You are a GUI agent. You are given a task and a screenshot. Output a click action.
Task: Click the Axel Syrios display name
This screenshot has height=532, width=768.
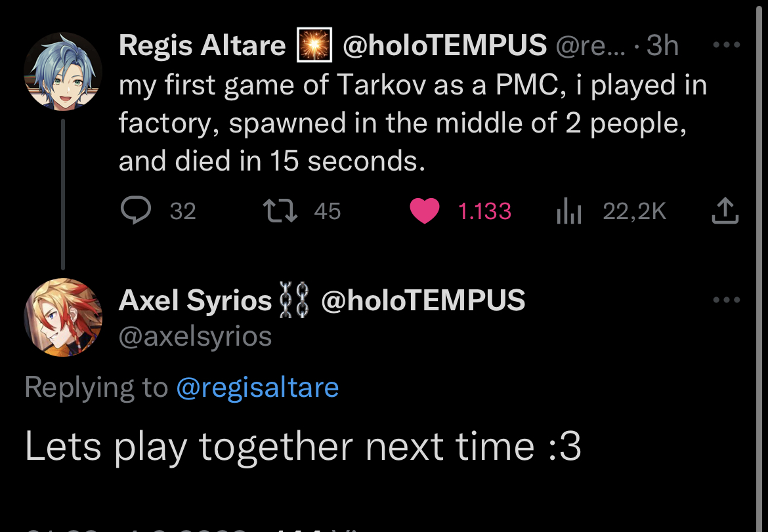pos(195,300)
